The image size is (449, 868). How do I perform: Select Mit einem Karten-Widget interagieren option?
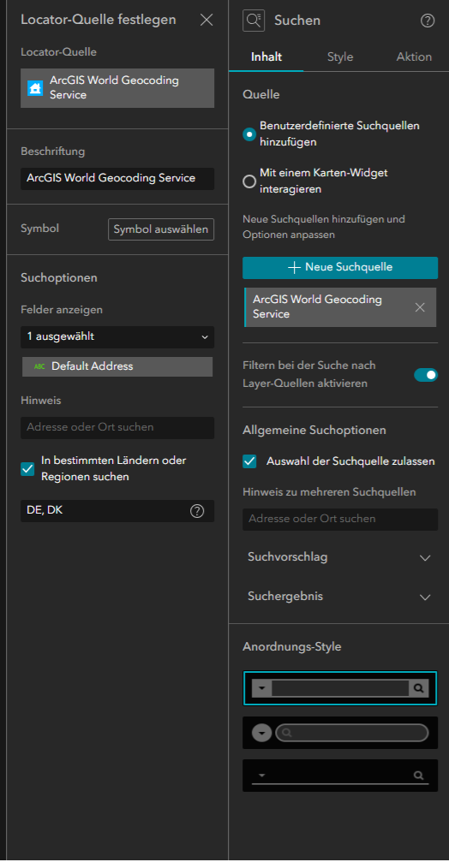point(250,181)
